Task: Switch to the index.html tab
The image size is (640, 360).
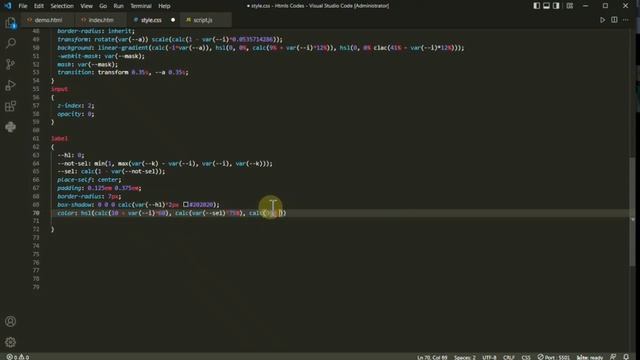Action: tap(101, 20)
